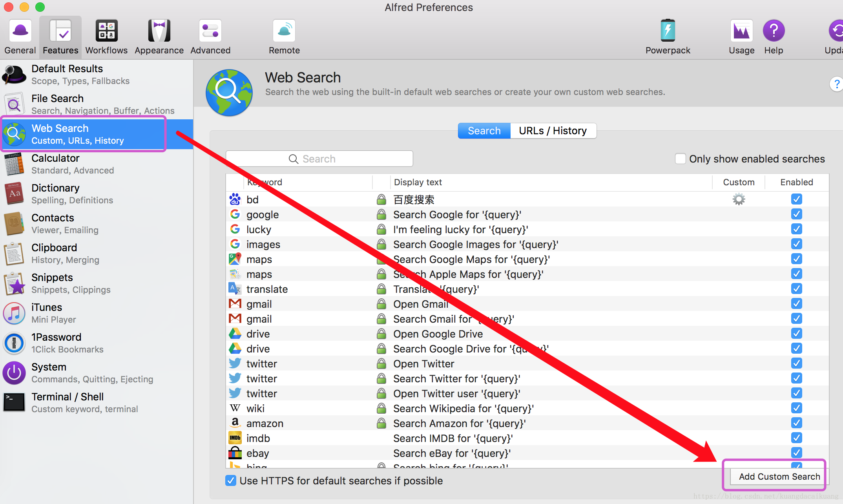Disable the translate search checkbox
Screen dimensions: 843x504
[796, 289]
